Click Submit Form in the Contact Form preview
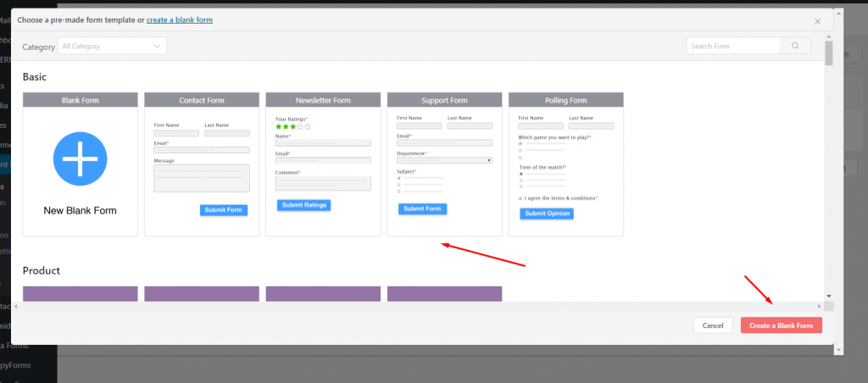This screenshot has width=868, height=383. point(224,210)
